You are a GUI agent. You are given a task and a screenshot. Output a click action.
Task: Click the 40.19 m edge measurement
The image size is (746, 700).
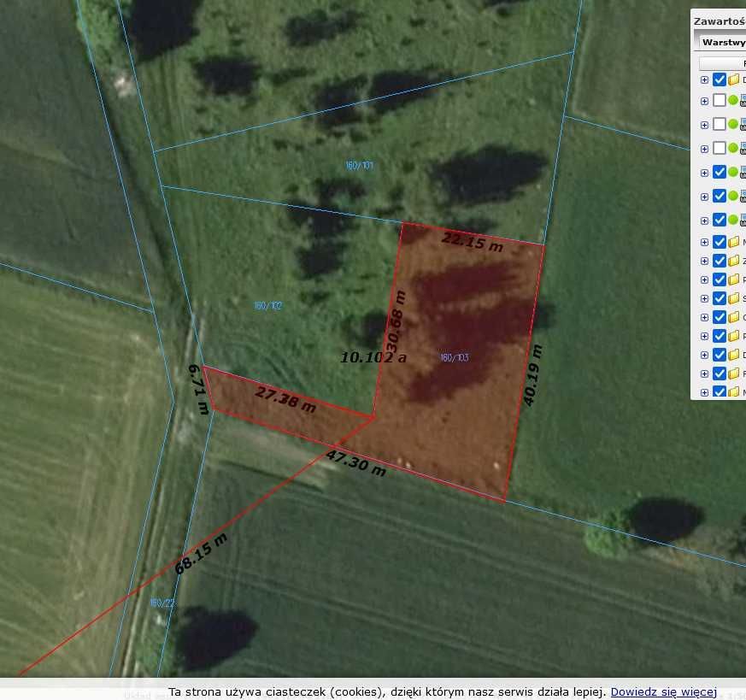tap(532, 375)
